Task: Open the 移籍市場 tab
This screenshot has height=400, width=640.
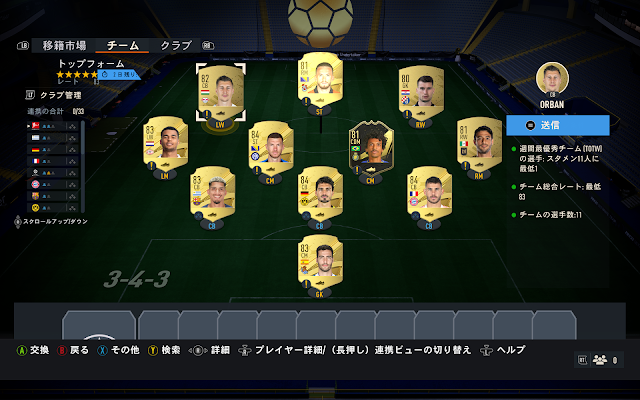Action: click(64, 45)
